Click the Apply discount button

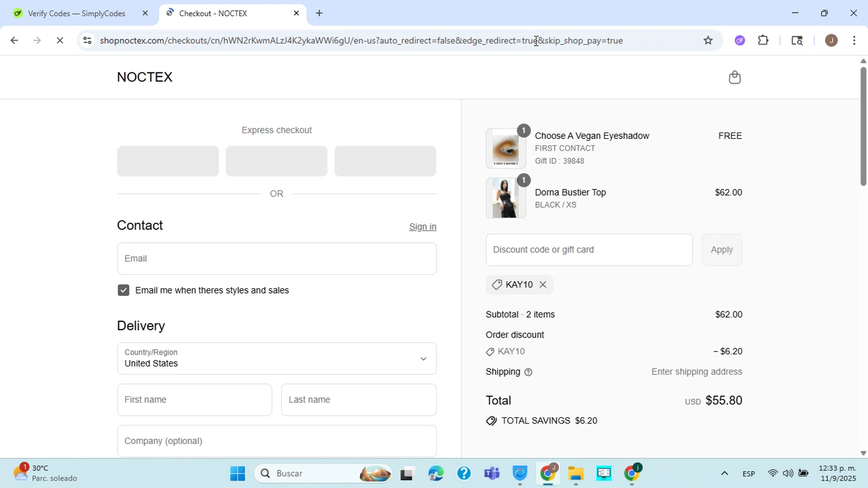(x=722, y=250)
